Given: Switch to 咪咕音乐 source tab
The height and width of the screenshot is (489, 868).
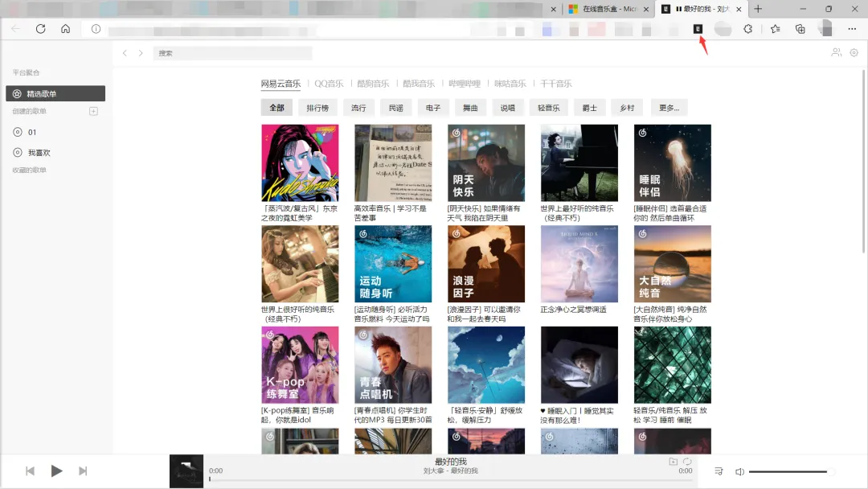Looking at the screenshot, I should point(510,84).
